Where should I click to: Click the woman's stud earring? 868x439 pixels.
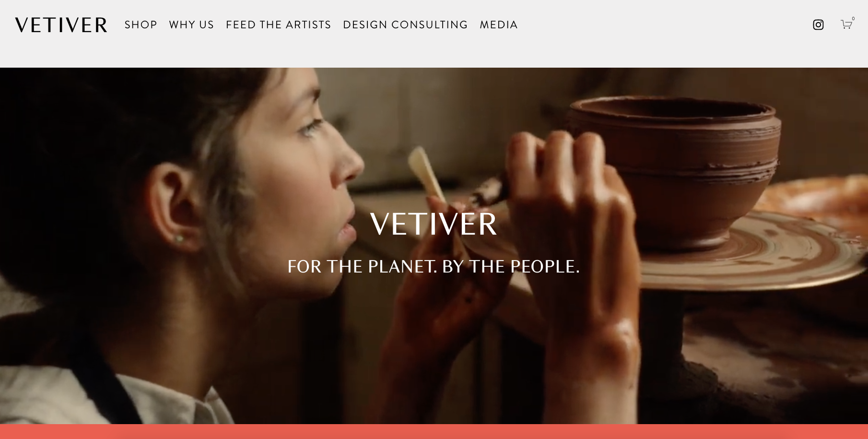click(178, 237)
